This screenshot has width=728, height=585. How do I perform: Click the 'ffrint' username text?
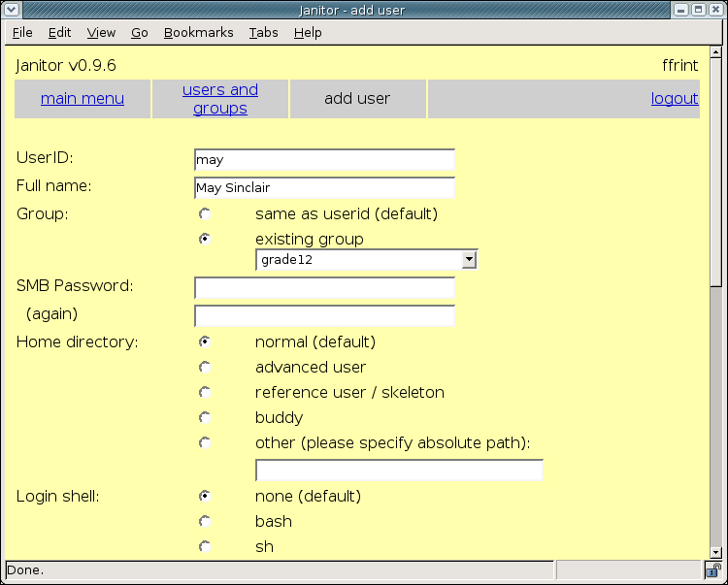pyautogui.click(x=680, y=65)
